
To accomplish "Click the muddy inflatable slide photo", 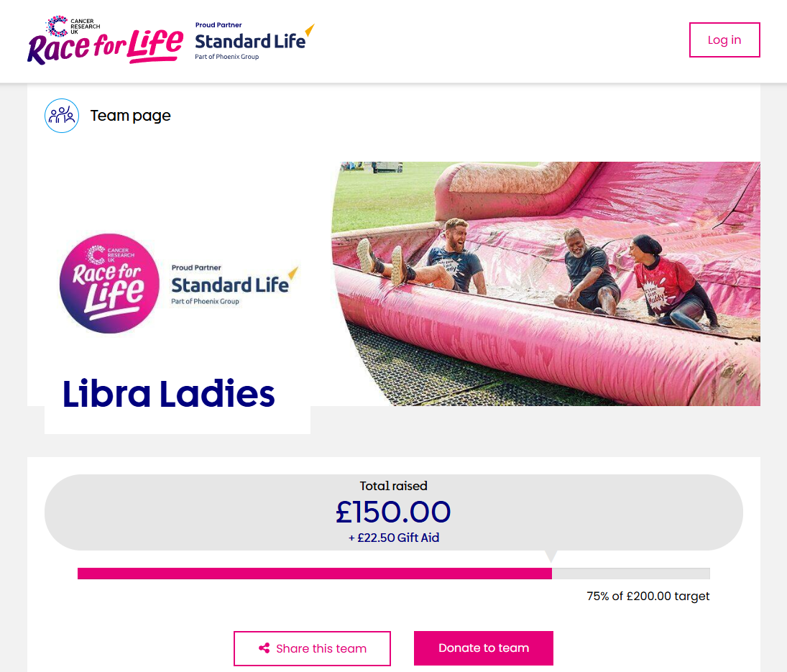I will pyautogui.click(x=546, y=284).
